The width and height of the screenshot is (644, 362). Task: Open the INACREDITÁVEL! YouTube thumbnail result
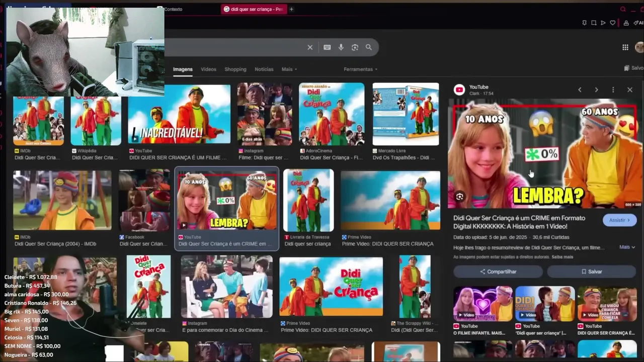point(179,115)
